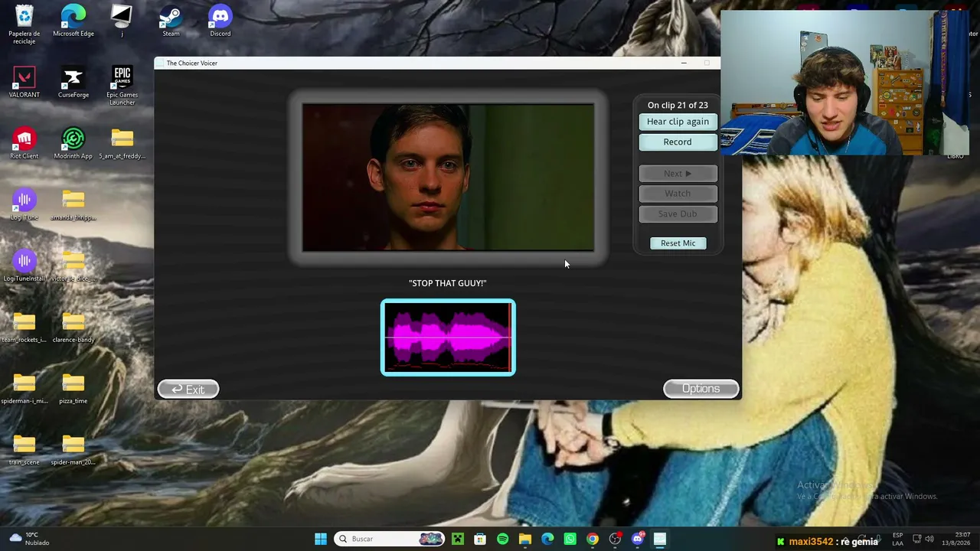Click the "On clip 21 of 23" counter
This screenshot has height=551, width=980.
point(678,105)
